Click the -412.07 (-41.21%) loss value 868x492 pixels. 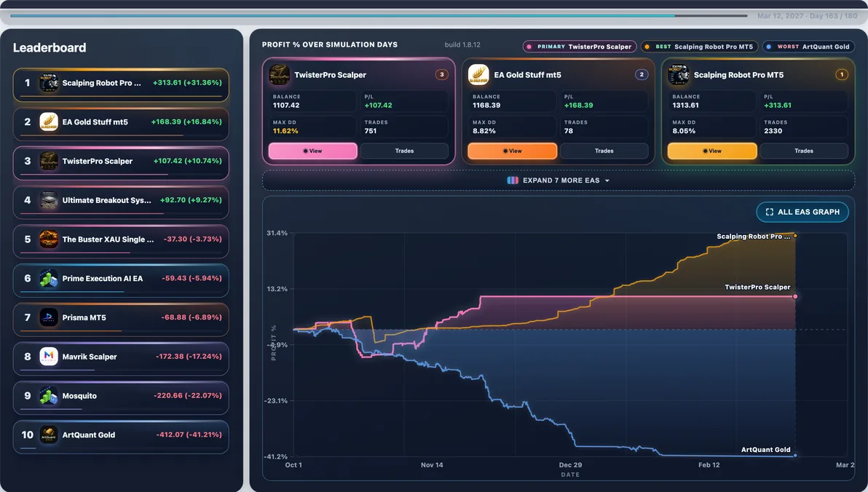[x=189, y=435]
